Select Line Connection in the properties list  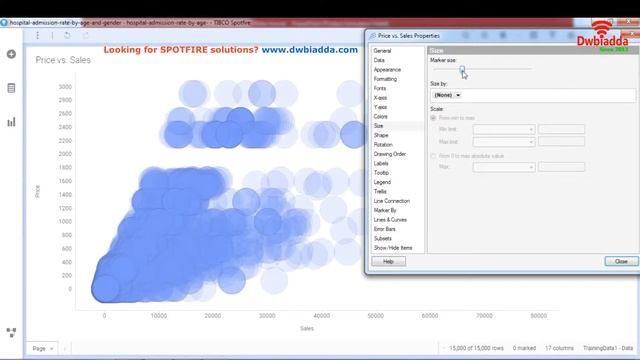tap(392, 201)
